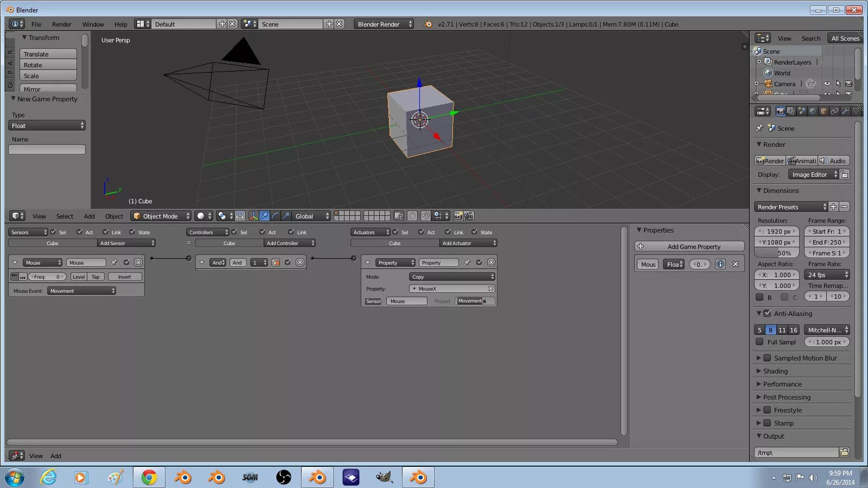This screenshot has height=488, width=868.
Task: Open the Object Mode dropdown
Action: [161, 216]
